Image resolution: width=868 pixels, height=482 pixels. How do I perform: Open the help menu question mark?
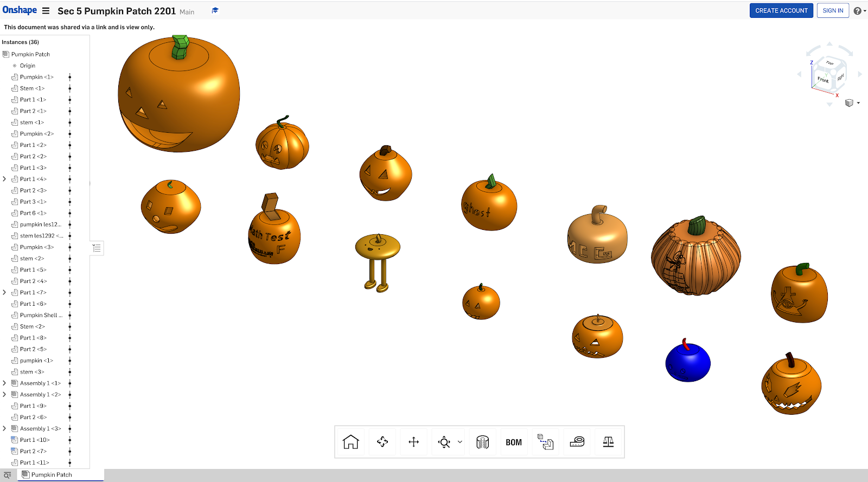[857, 11]
